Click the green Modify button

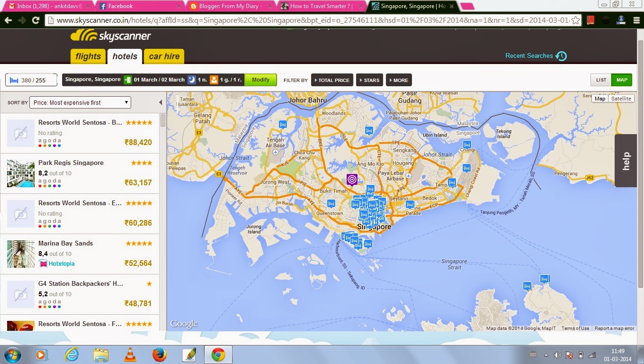[260, 80]
